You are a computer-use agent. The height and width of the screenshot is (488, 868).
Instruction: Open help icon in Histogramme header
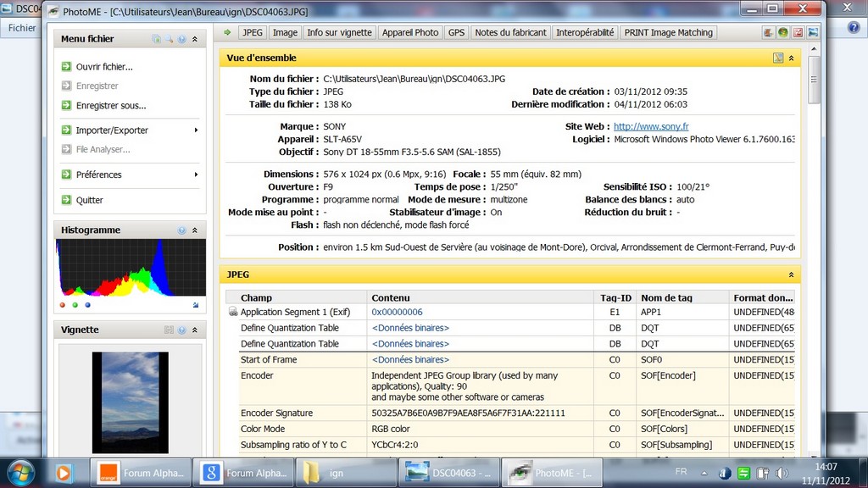coord(182,230)
